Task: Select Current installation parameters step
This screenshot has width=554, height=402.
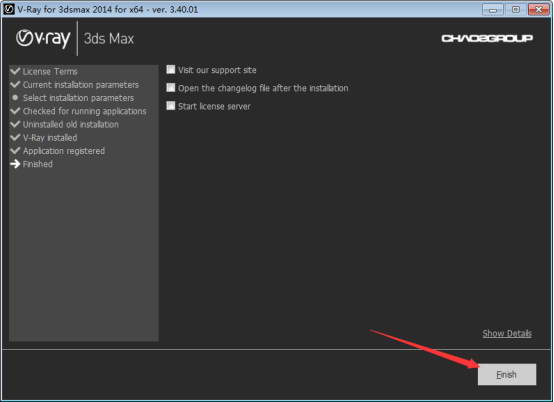Action: (x=81, y=85)
